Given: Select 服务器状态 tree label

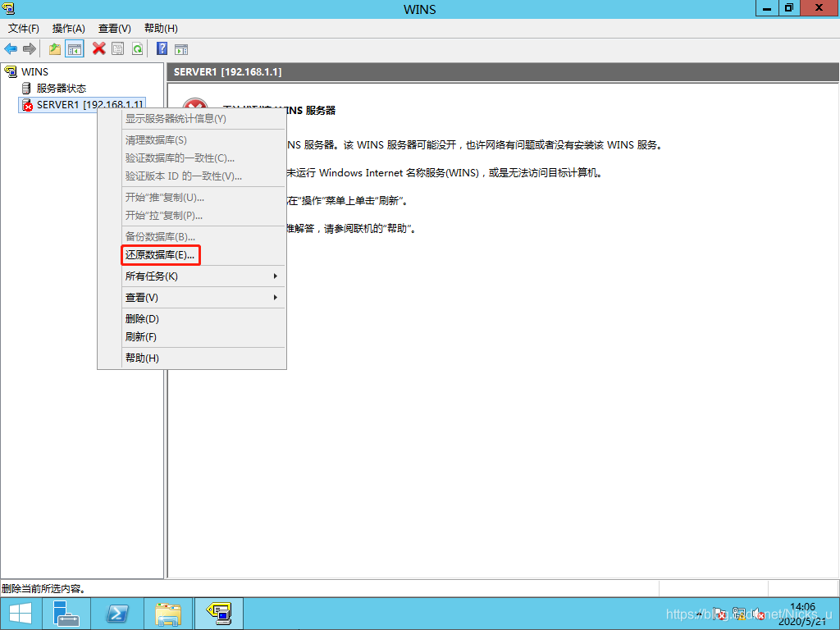Looking at the screenshot, I should point(61,89).
